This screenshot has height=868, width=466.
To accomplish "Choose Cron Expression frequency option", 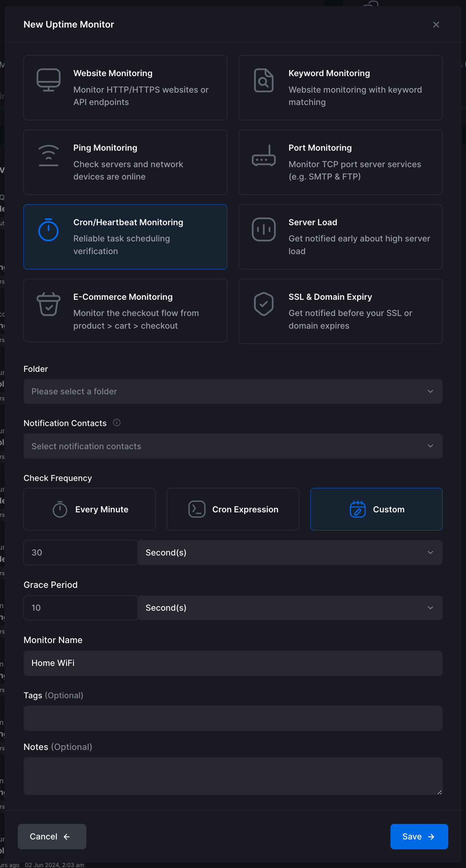I will pos(233,509).
